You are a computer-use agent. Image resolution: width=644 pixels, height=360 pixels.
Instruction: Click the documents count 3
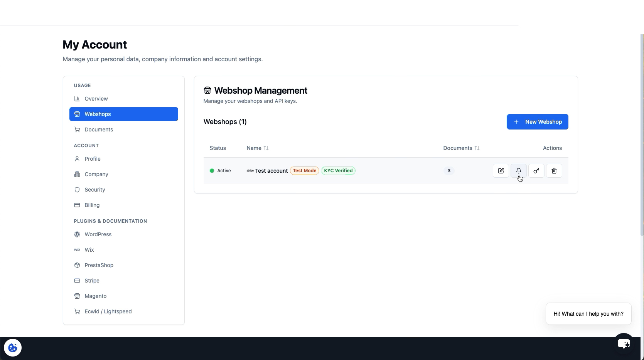click(x=448, y=171)
